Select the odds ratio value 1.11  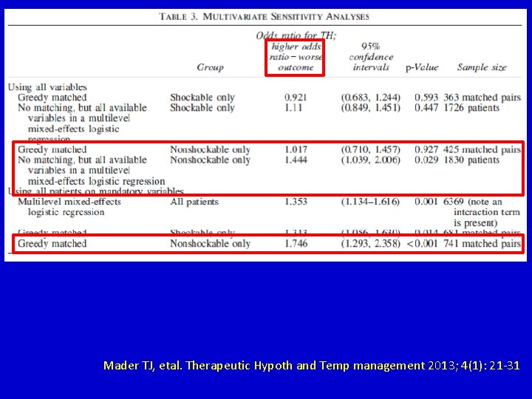click(293, 108)
